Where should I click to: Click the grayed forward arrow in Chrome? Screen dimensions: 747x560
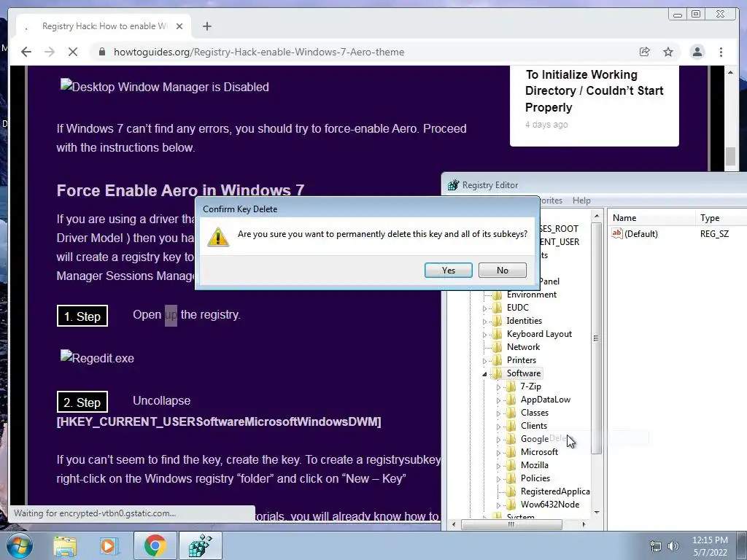(x=50, y=52)
